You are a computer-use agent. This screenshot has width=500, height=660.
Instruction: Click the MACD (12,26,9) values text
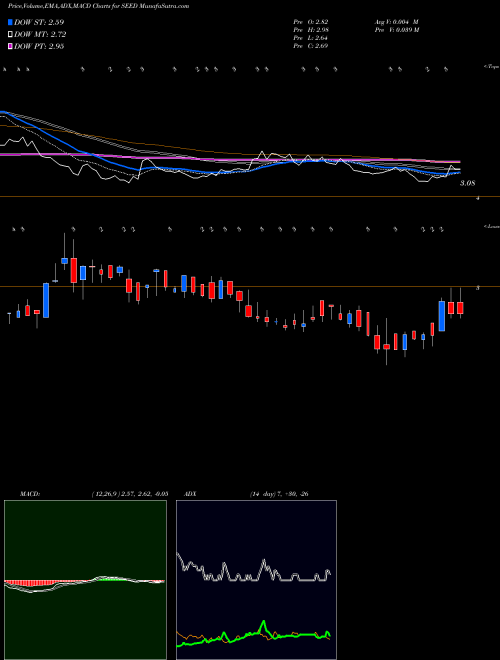point(130,494)
